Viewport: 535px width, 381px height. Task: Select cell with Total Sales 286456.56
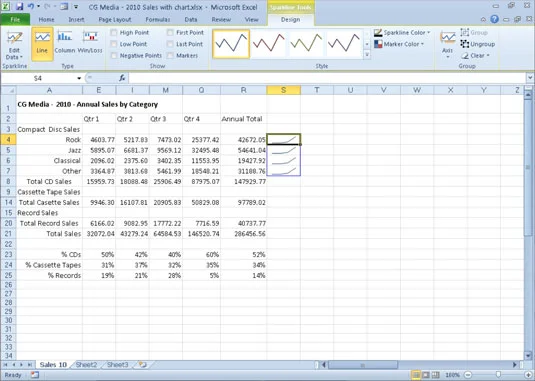(x=244, y=234)
